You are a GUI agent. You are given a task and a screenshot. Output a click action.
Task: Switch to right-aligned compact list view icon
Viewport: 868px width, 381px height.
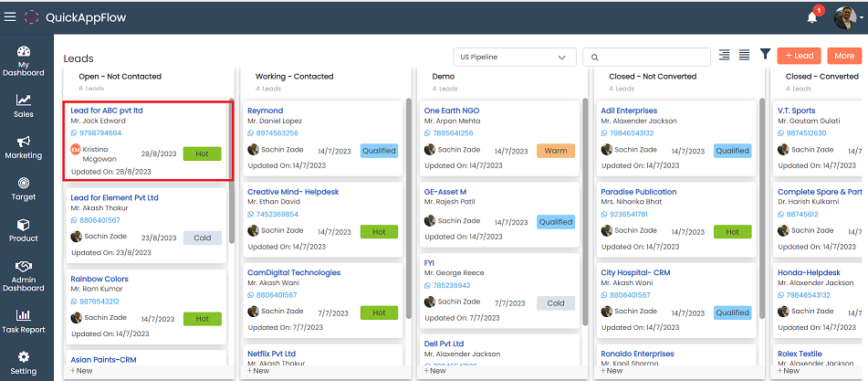click(x=725, y=56)
